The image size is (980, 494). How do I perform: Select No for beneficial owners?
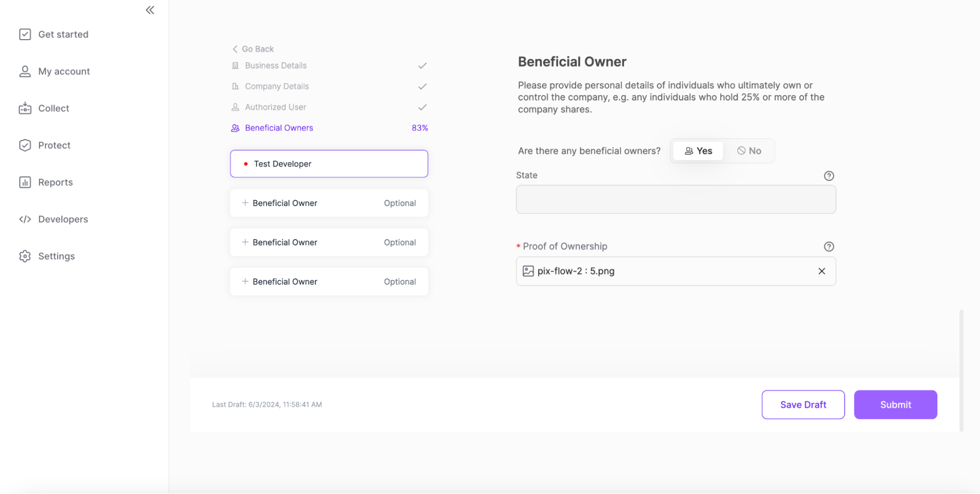click(x=749, y=151)
